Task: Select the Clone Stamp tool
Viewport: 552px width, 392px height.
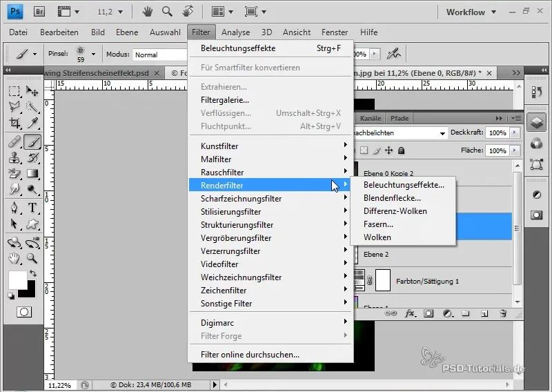Action: (14, 158)
